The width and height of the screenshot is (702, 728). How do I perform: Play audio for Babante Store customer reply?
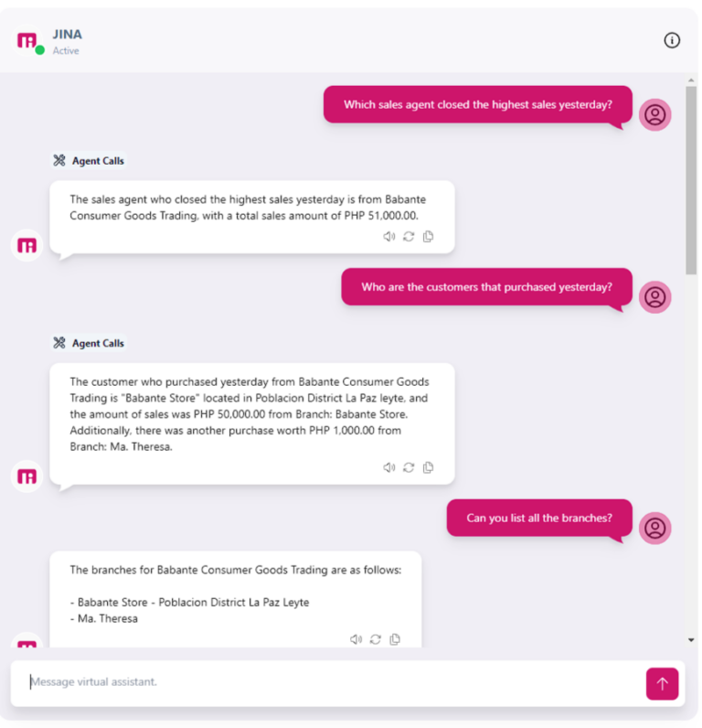[388, 467]
